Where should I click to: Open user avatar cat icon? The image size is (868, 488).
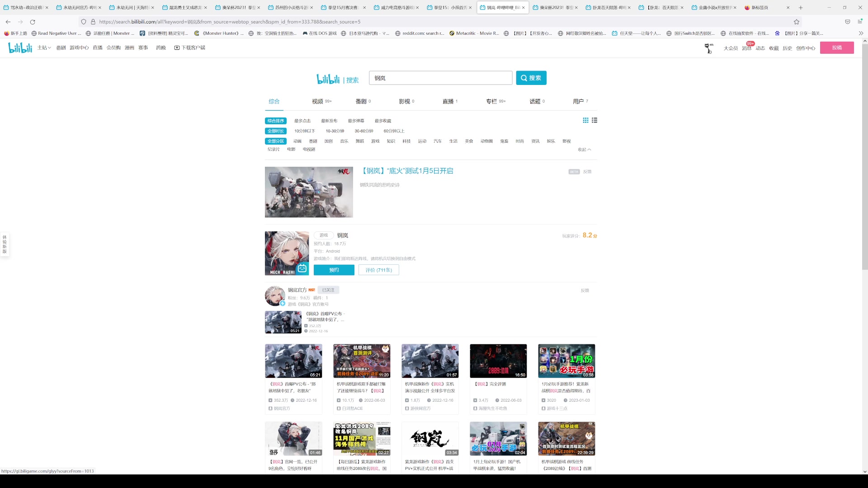coord(708,48)
